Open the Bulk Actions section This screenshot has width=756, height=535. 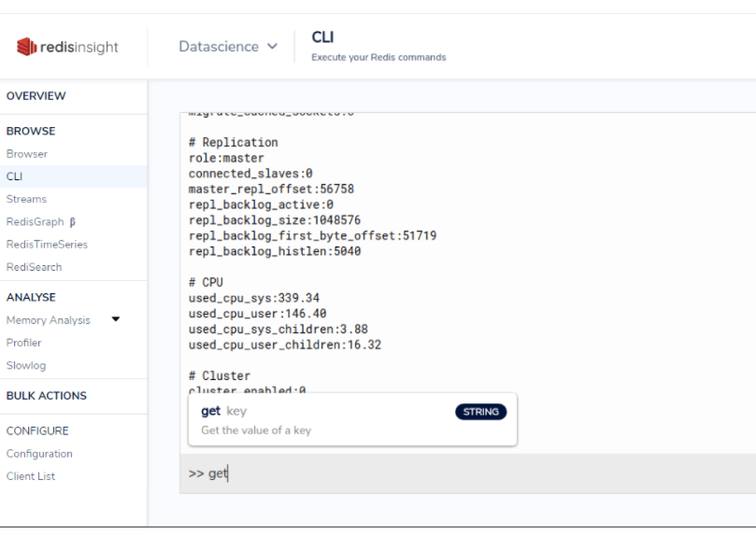coord(47,396)
